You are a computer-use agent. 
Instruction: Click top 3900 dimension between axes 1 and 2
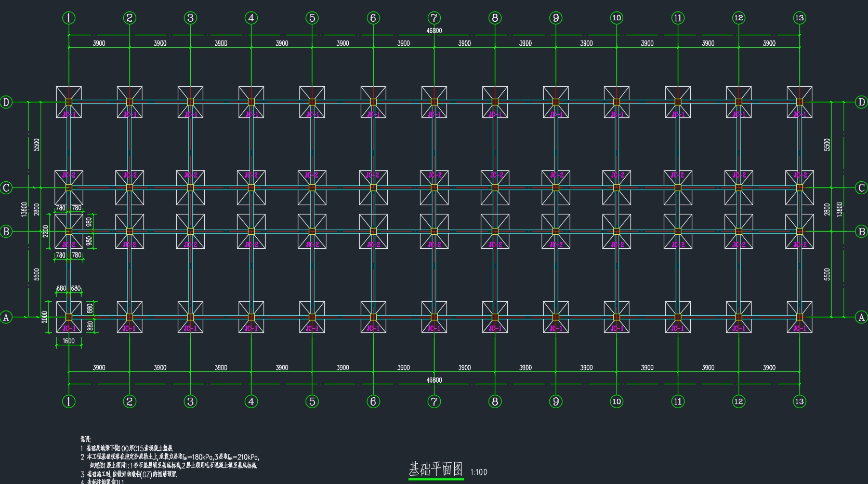tap(99, 43)
